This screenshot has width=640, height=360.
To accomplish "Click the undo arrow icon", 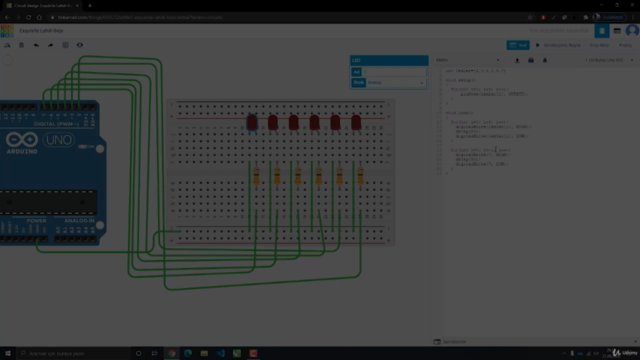I will pyautogui.click(x=36, y=45).
